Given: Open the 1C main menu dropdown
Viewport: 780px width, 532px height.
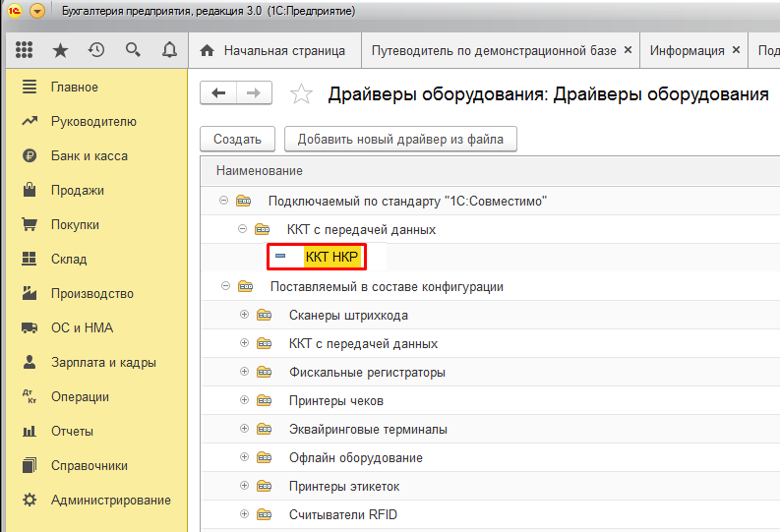Looking at the screenshot, I should coord(37,11).
